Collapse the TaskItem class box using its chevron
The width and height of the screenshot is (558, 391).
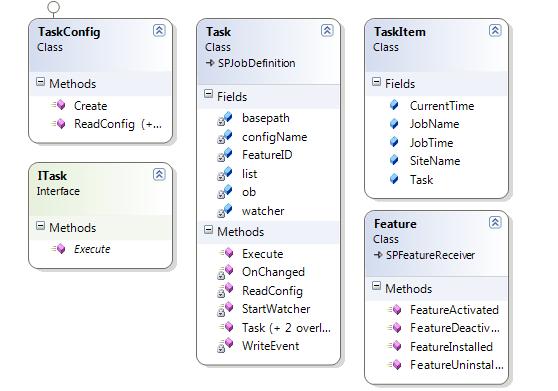click(x=495, y=31)
